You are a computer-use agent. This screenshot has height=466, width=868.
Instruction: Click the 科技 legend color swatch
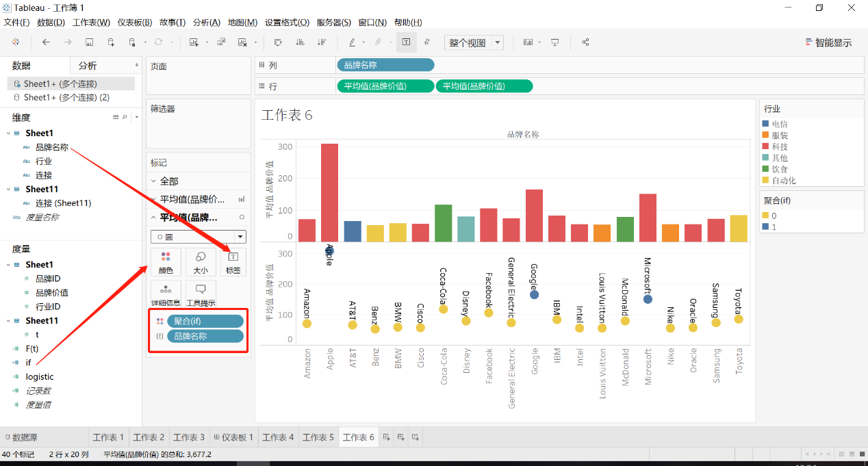[766, 146]
